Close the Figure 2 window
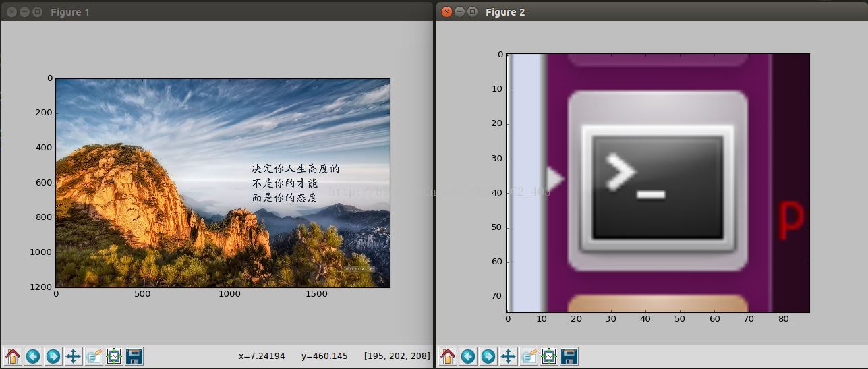The image size is (868, 369). 446,12
